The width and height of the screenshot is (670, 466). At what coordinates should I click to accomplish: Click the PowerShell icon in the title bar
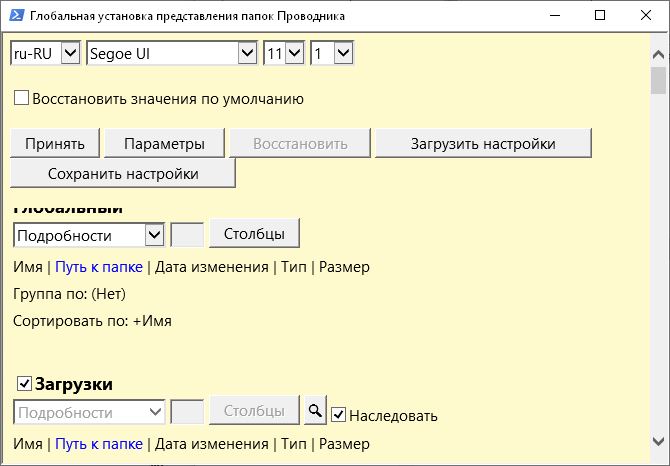(14, 16)
